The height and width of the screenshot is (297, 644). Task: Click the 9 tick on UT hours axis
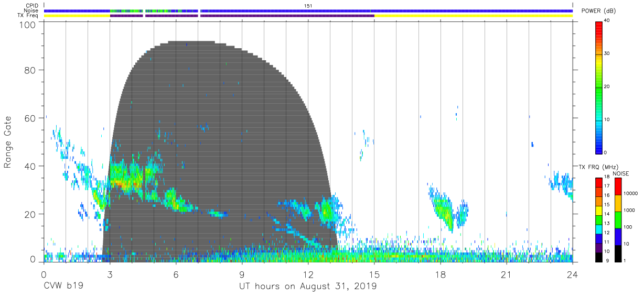(242, 274)
